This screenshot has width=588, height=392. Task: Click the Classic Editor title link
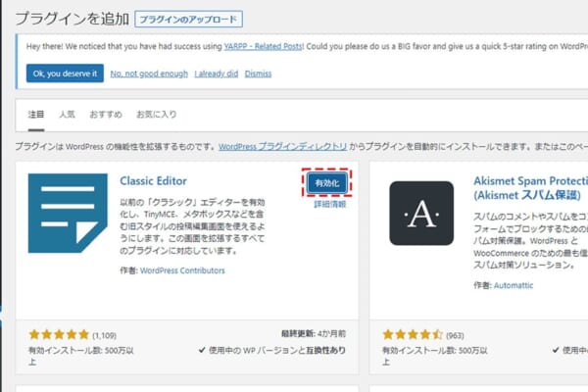[154, 180]
